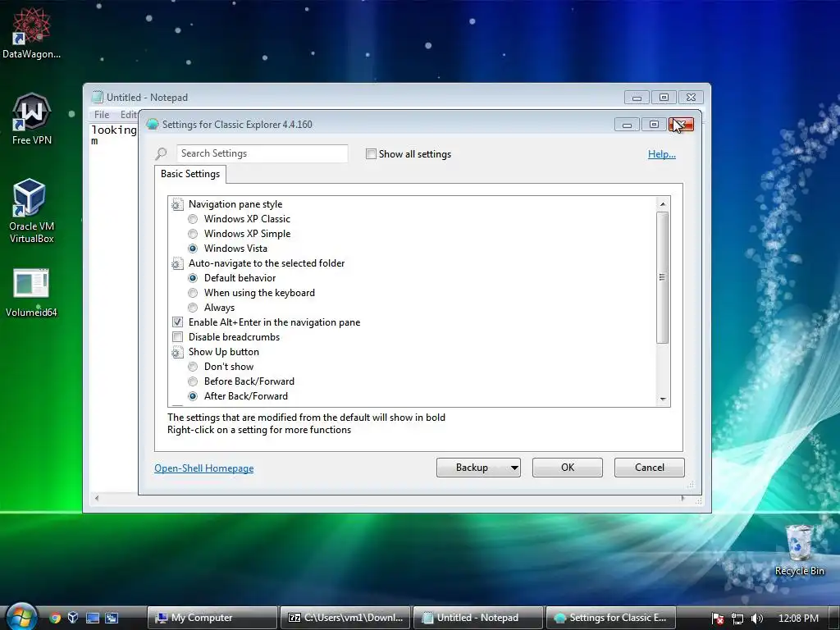Open the volume speaker tray icon
Viewport: 840px width, 630px height.
pyautogui.click(x=757, y=619)
